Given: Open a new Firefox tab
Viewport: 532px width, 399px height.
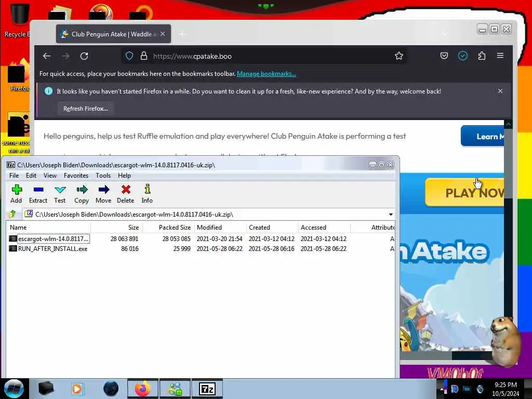Looking at the screenshot, I should click(182, 34).
